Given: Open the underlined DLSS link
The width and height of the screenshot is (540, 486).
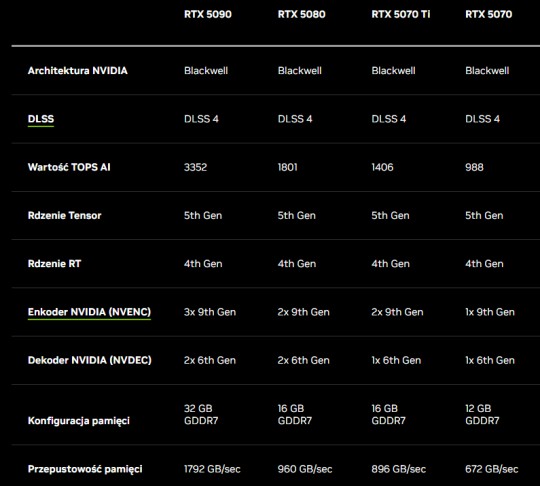Looking at the screenshot, I should 41,119.
